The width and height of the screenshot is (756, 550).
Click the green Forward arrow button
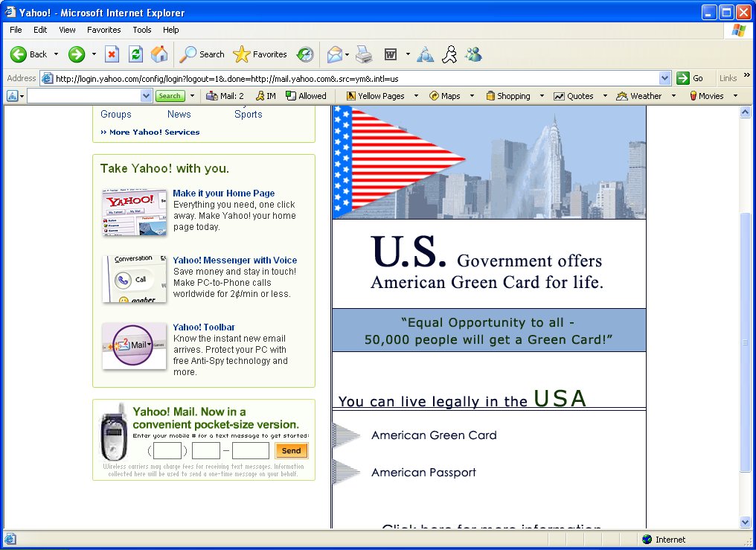coord(76,54)
